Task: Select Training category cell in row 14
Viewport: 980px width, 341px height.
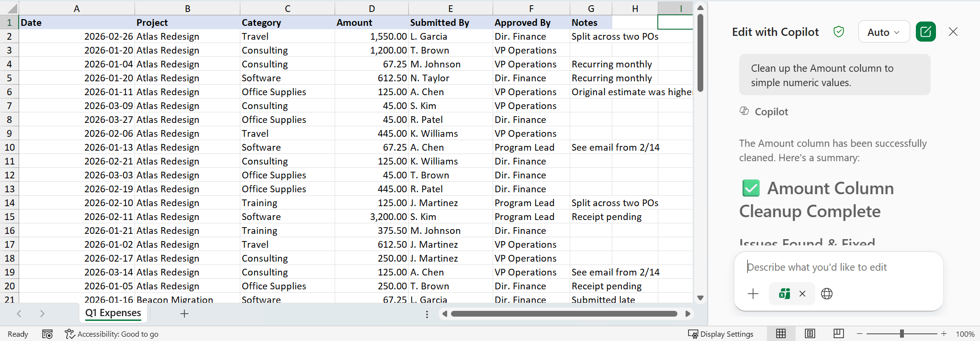Action: tap(287, 203)
